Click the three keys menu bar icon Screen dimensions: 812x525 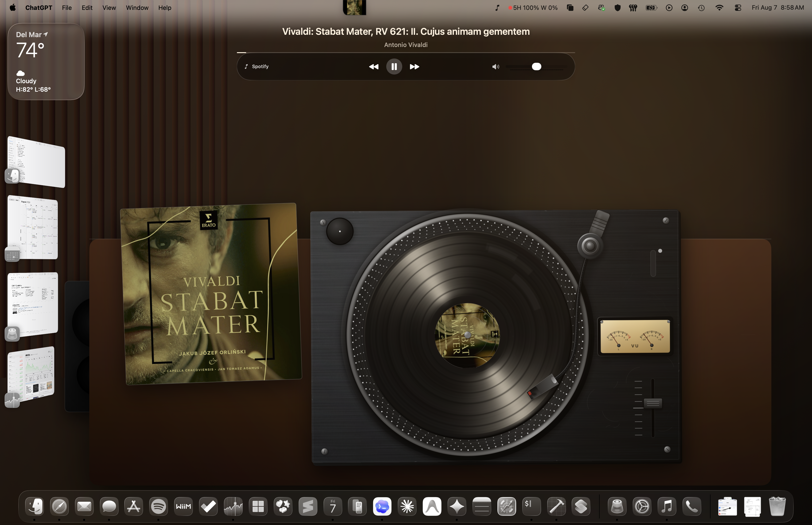(x=633, y=8)
